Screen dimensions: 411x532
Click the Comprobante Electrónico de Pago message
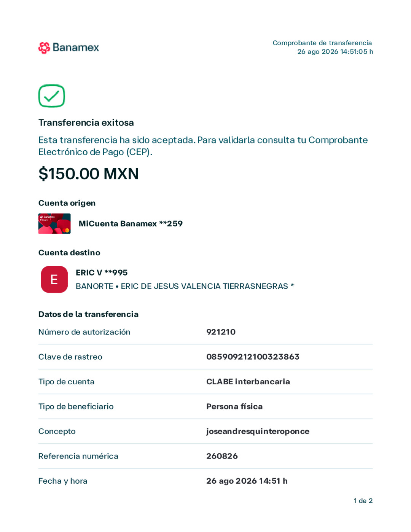tap(203, 146)
